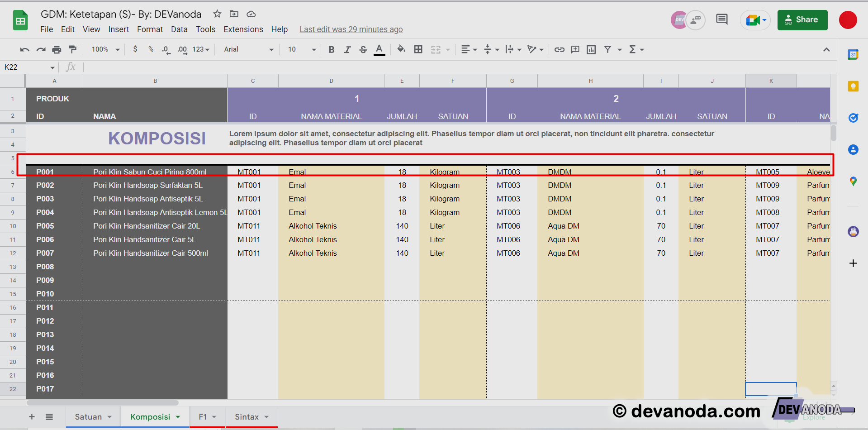Open text rotation dropdown
868x430 pixels.
coord(536,49)
